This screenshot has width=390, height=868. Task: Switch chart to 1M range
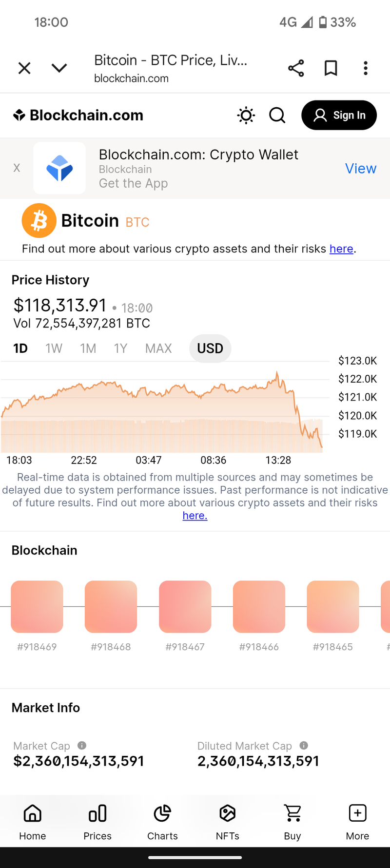tap(88, 348)
